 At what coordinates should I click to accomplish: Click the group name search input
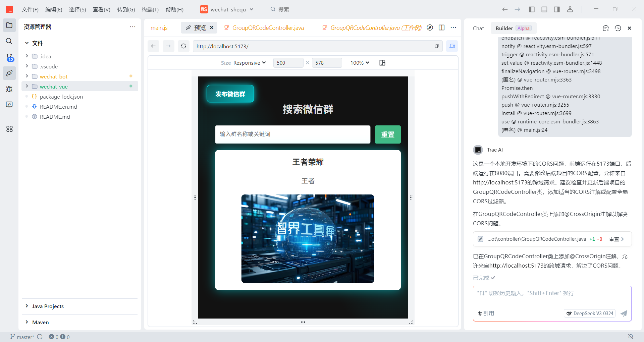(292, 134)
